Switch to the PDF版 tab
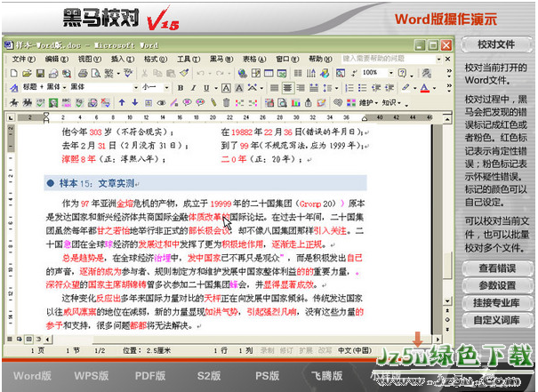538x392 pixels. (150, 376)
